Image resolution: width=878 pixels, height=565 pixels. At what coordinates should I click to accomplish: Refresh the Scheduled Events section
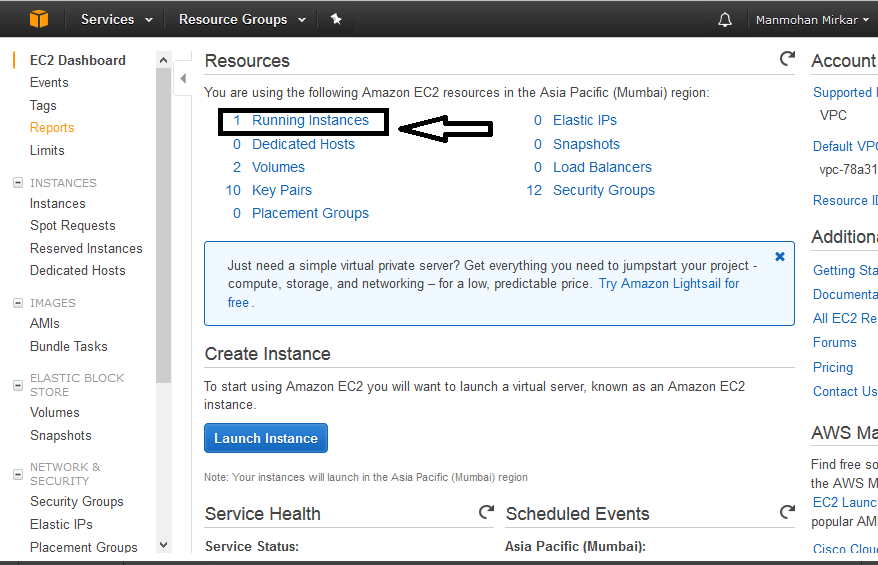pyautogui.click(x=787, y=513)
